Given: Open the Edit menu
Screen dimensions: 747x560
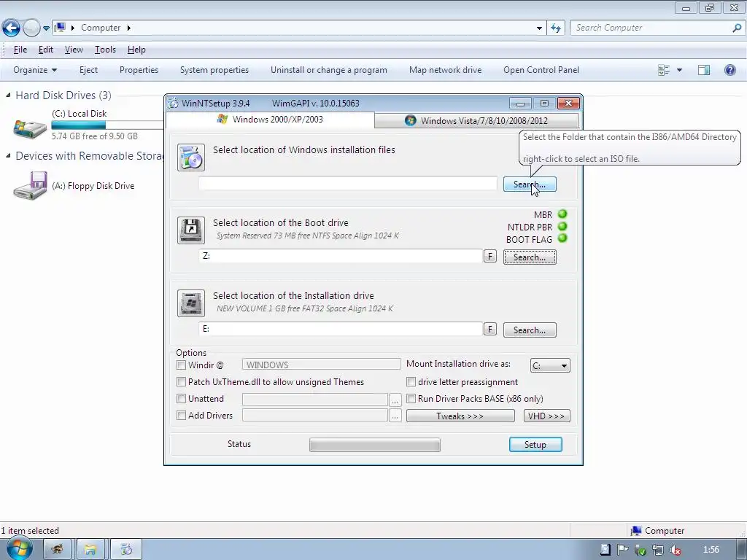Looking at the screenshot, I should pyautogui.click(x=46, y=50).
